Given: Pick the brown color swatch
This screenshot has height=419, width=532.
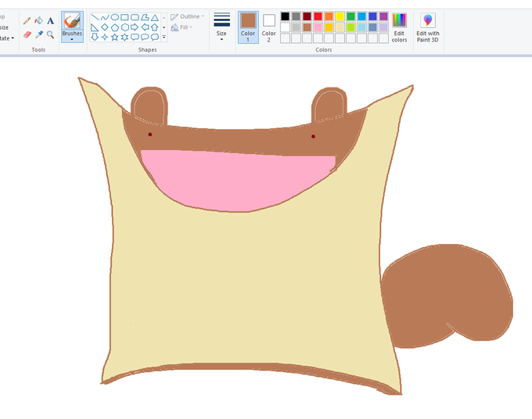Looking at the screenshot, I should click(x=307, y=27).
